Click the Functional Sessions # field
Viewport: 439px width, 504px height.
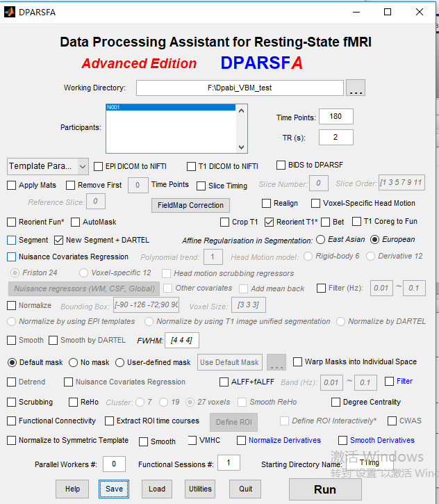pos(229,463)
